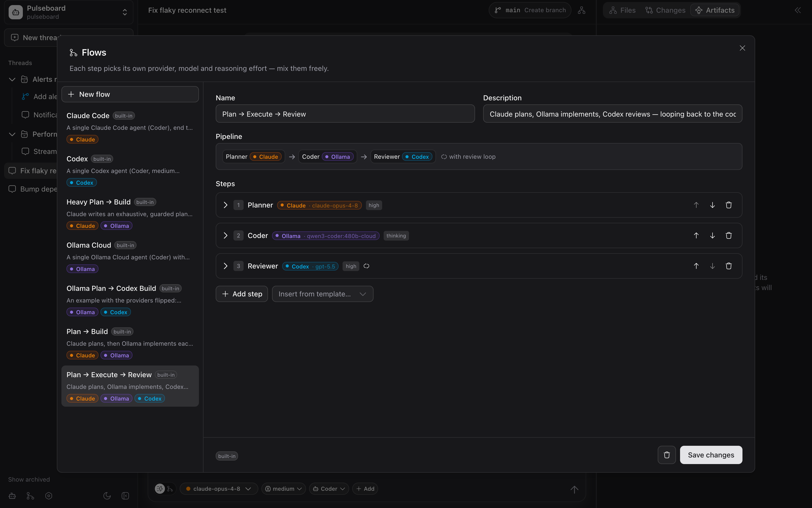This screenshot has height=508, width=812.
Task: Open claude-opus-4-8 model dropdown
Action: (x=219, y=489)
